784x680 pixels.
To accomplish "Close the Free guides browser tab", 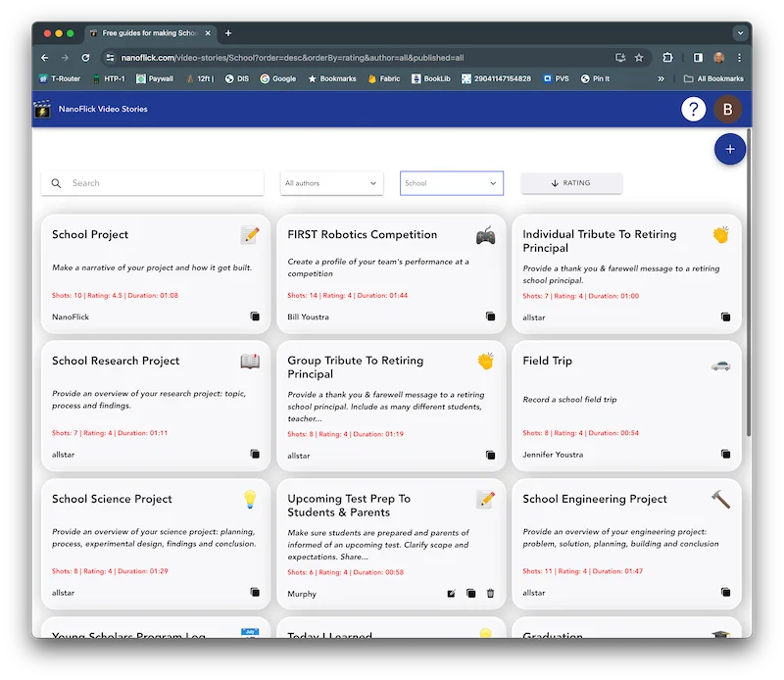I will click(x=208, y=33).
